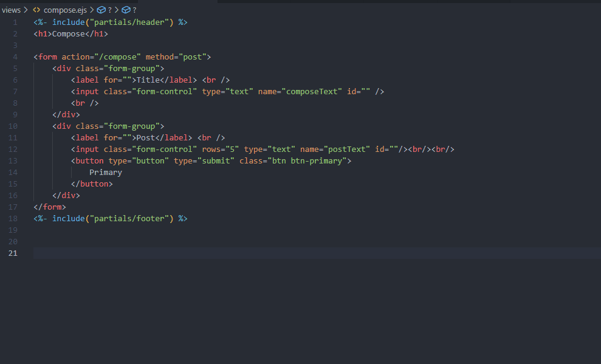The image size is (601, 364).
Task: Open compose.ejs breadcrumb item
Action: [65, 10]
